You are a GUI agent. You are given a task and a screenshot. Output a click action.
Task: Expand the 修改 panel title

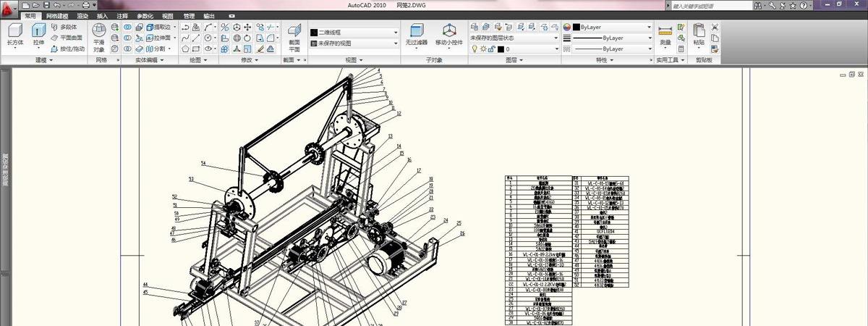pos(248,60)
